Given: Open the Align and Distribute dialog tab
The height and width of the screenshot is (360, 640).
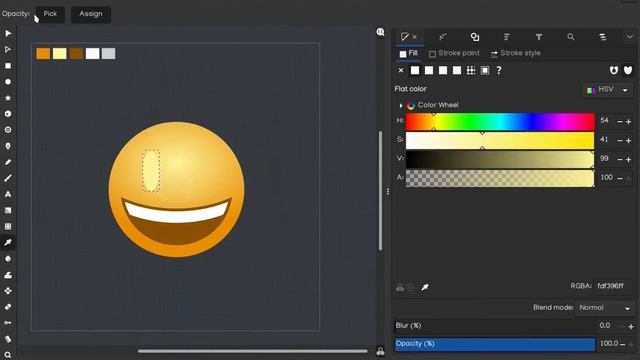Looking at the screenshot, I should coord(507,37).
